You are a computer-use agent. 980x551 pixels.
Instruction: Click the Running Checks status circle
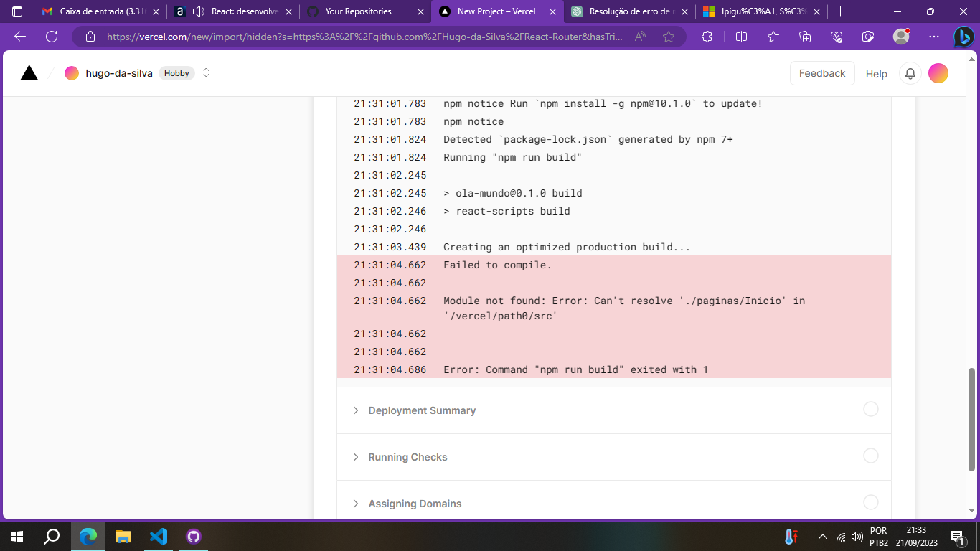tap(870, 456)
